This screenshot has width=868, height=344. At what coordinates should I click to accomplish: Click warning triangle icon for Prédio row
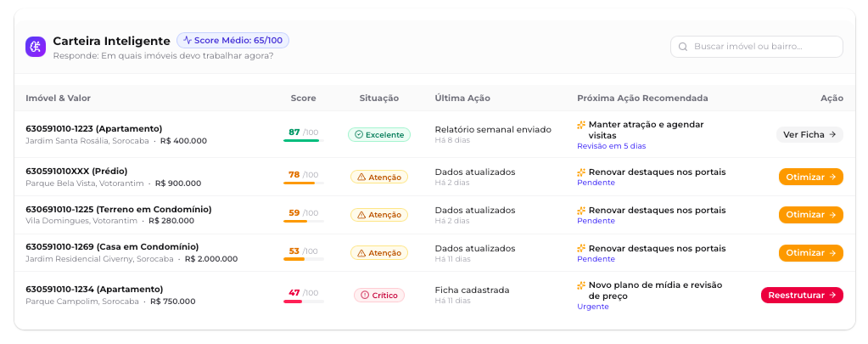[x=361, y=177]
